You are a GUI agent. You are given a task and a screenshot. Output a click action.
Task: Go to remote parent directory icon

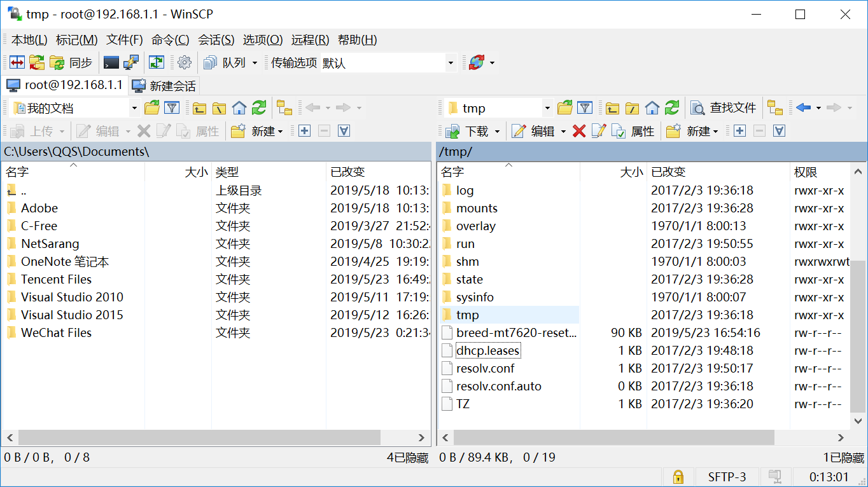[613, 107]
